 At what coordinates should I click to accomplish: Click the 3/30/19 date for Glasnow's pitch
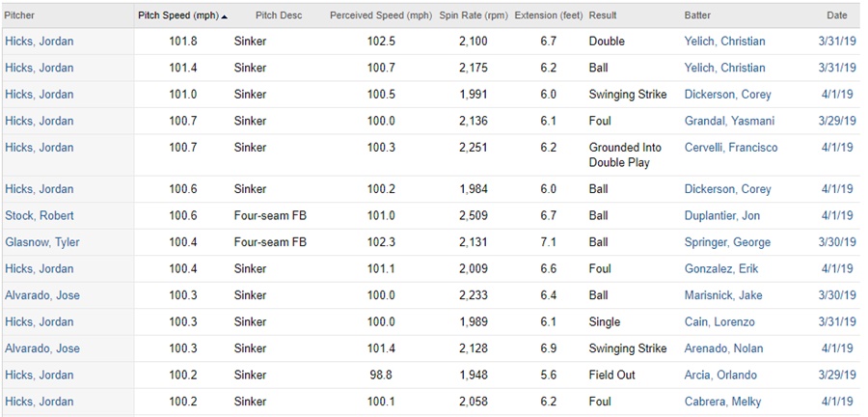pos(835,242)
